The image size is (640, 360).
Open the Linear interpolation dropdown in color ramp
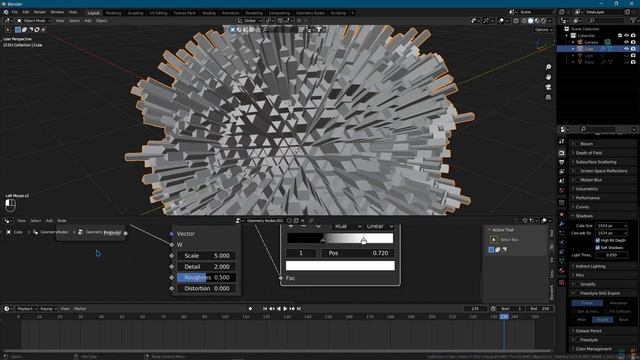point(380,227)
